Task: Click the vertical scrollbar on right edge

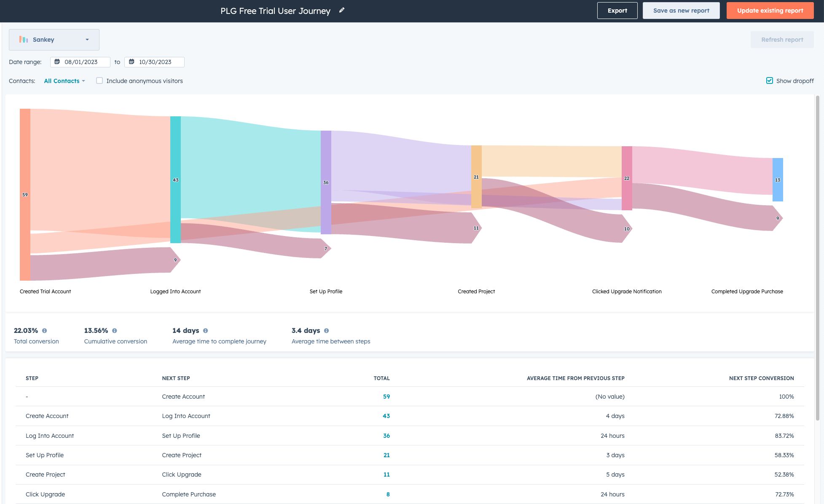Action: (818, 253)
